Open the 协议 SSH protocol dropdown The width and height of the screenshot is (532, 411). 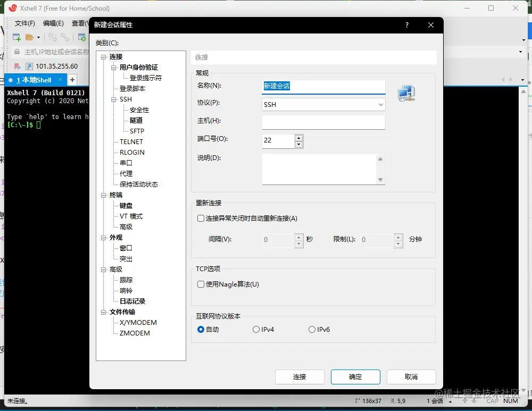323,104
